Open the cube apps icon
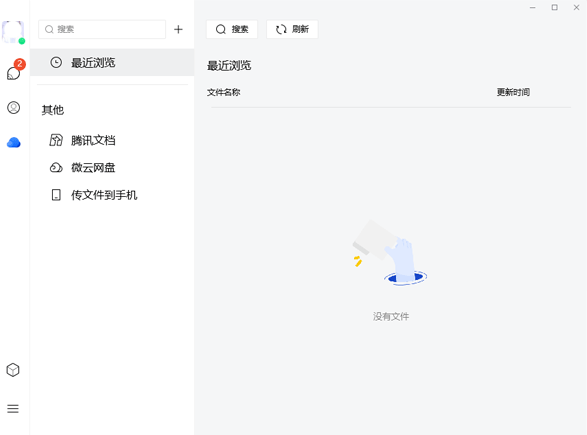The image size is (587, 435). tap(13, 370)
